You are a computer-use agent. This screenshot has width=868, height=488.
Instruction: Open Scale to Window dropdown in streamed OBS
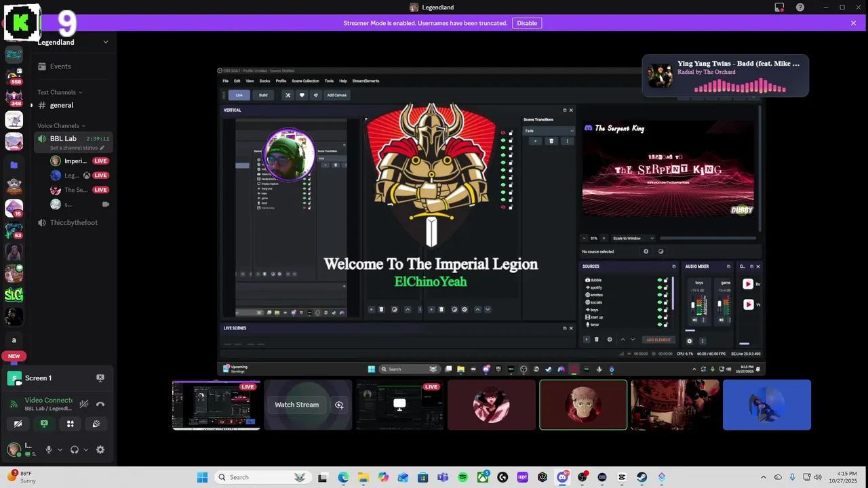633,238
